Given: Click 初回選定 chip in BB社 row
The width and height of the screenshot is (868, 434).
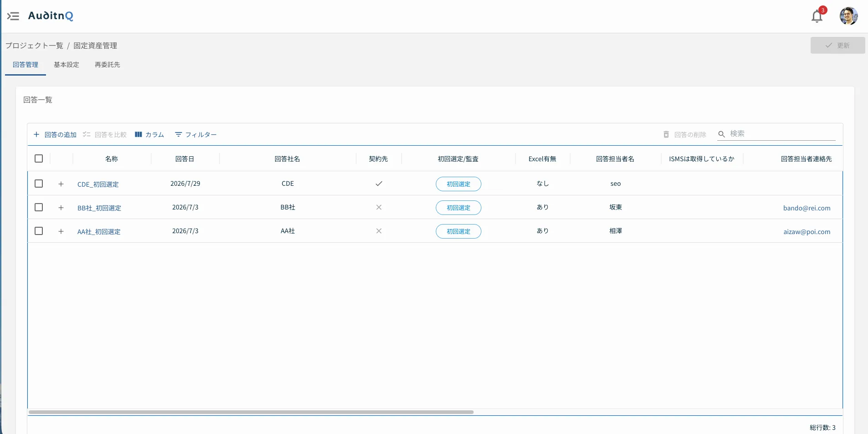Looking at the screenshot, I should [x=459, y=208].
